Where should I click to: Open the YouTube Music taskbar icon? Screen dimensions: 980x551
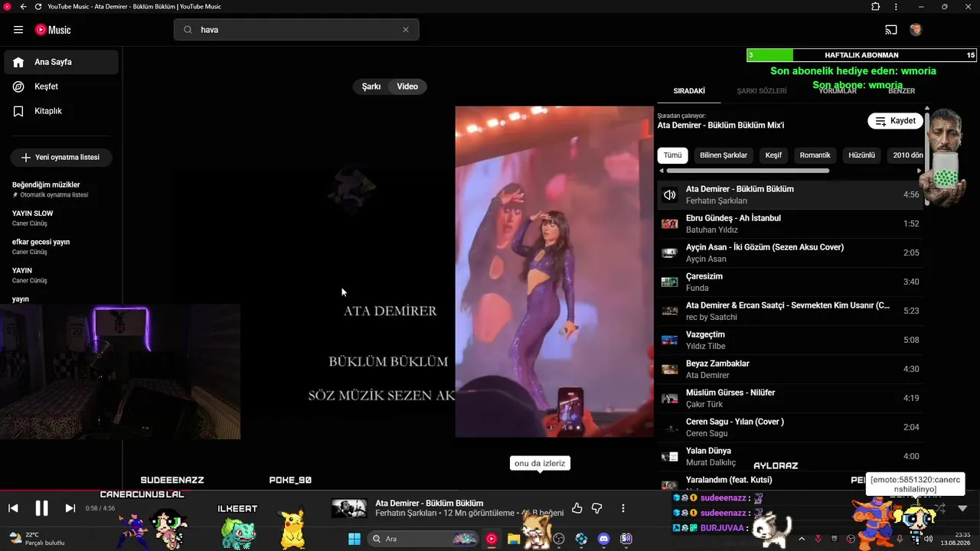pos(492,539)
